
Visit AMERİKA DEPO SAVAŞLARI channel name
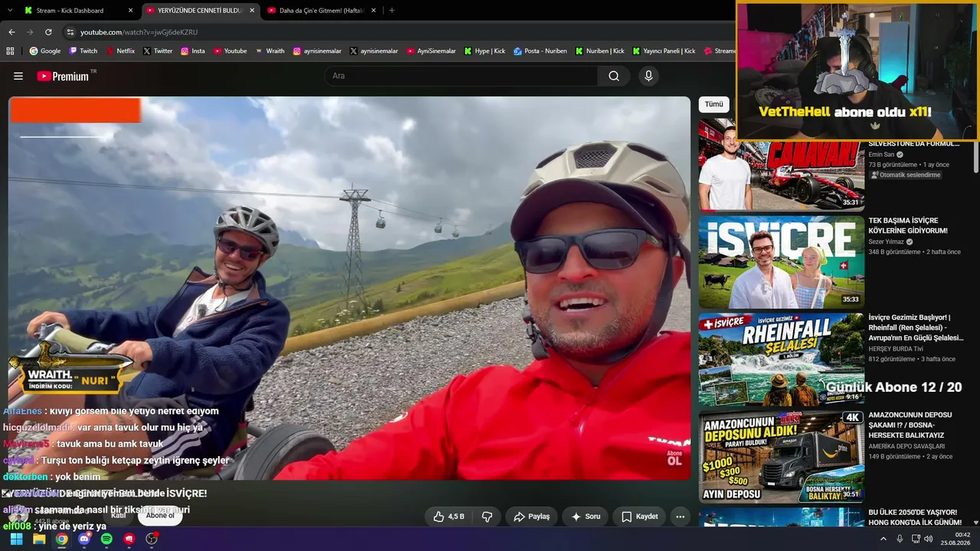point(906,446)
